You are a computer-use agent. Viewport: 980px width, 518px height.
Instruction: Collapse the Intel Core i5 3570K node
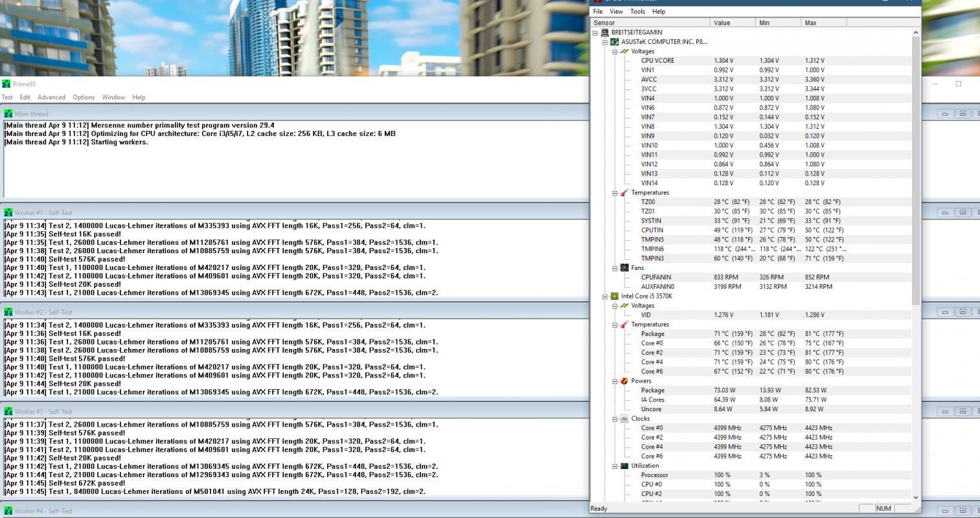coord(606,296)
